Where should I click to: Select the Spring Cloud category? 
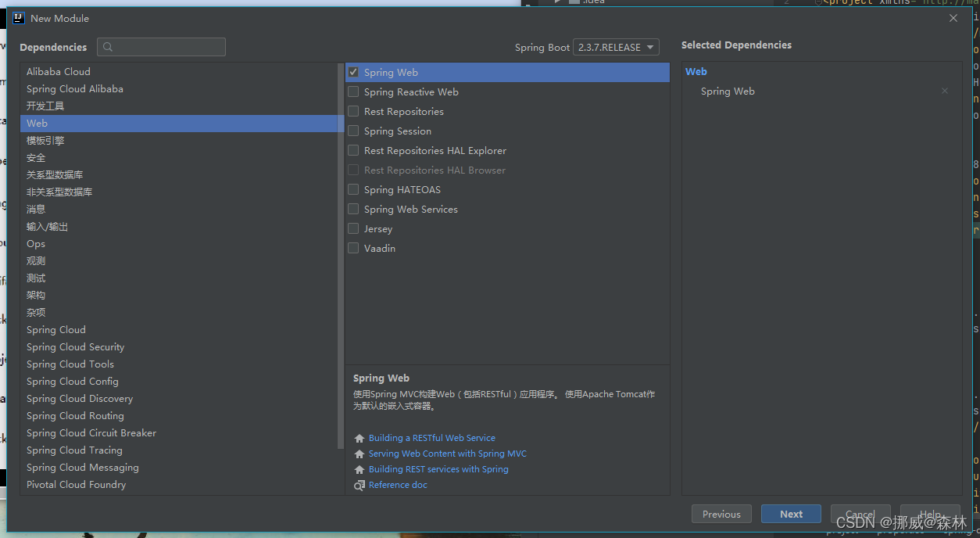[x=178, y=329]
